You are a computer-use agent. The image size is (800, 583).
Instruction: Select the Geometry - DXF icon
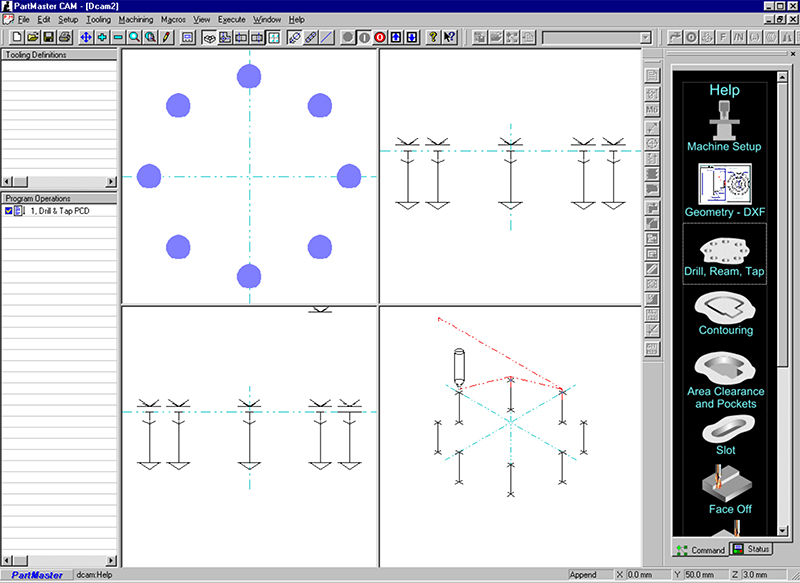[x=724, y=183]
